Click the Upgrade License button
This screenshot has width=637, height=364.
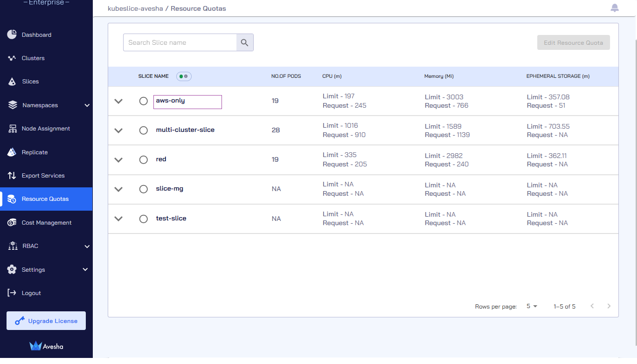pos(46,321)
